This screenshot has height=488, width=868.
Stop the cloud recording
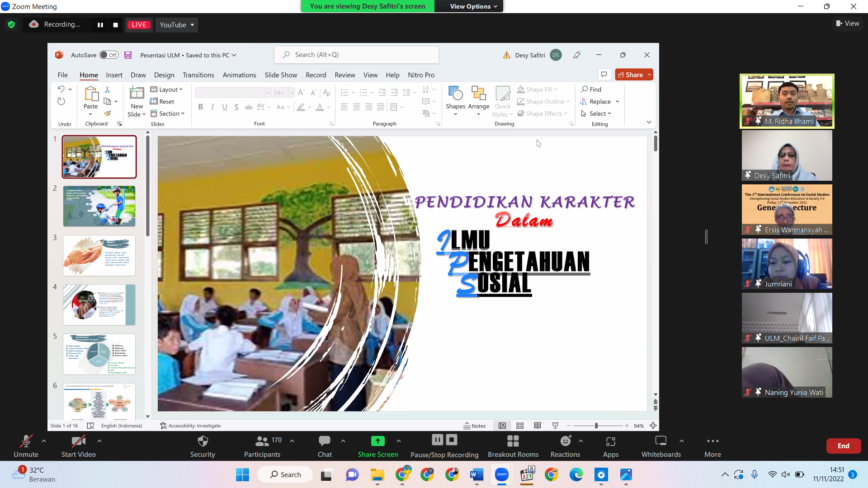click(116, 25)
